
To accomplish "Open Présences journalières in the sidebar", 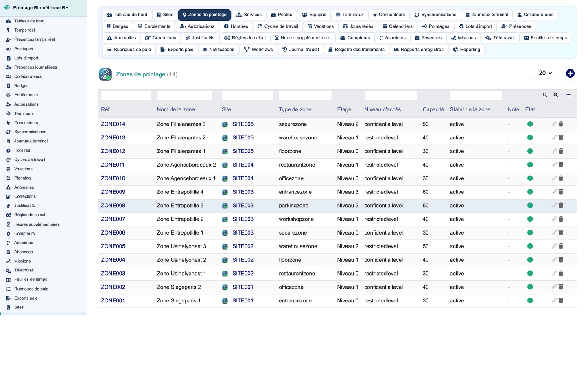I will coord(35,67).
